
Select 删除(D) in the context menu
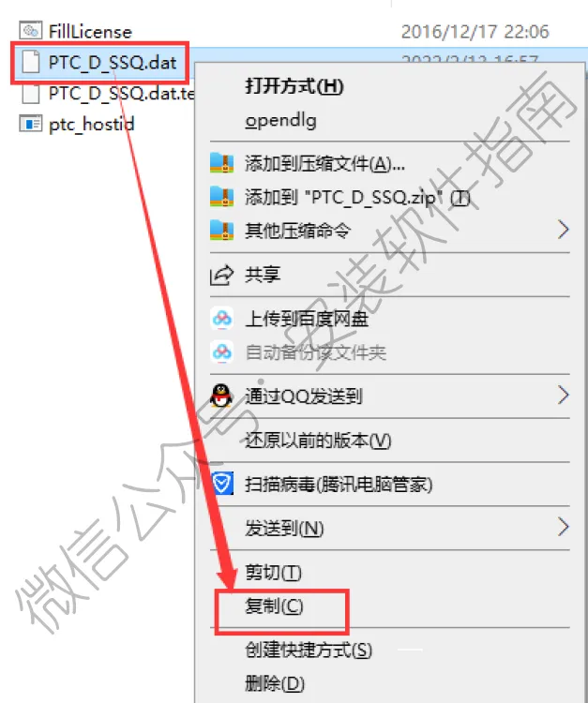275,683
